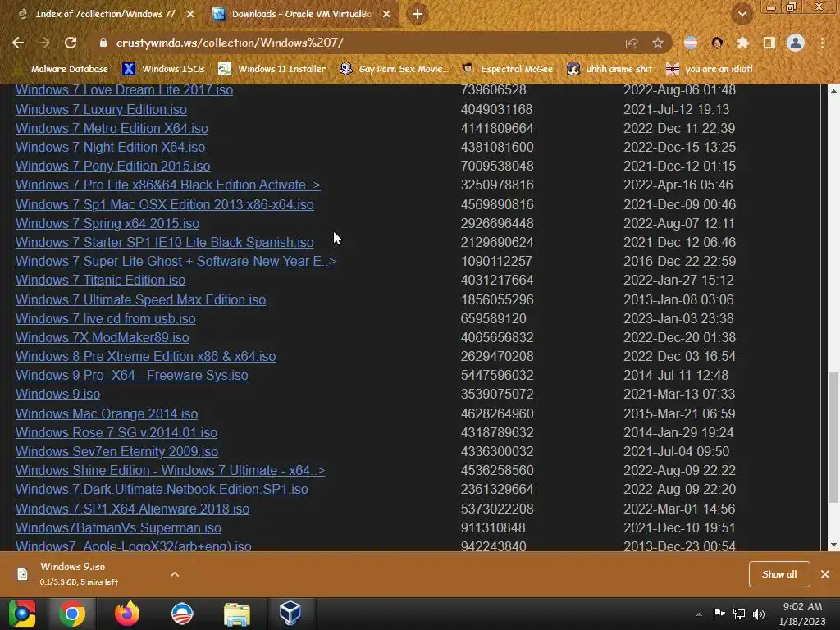Open VirtualBox cube icon in taskbar
The width and height of the screenshot is (840, 630).
(290, 614)
